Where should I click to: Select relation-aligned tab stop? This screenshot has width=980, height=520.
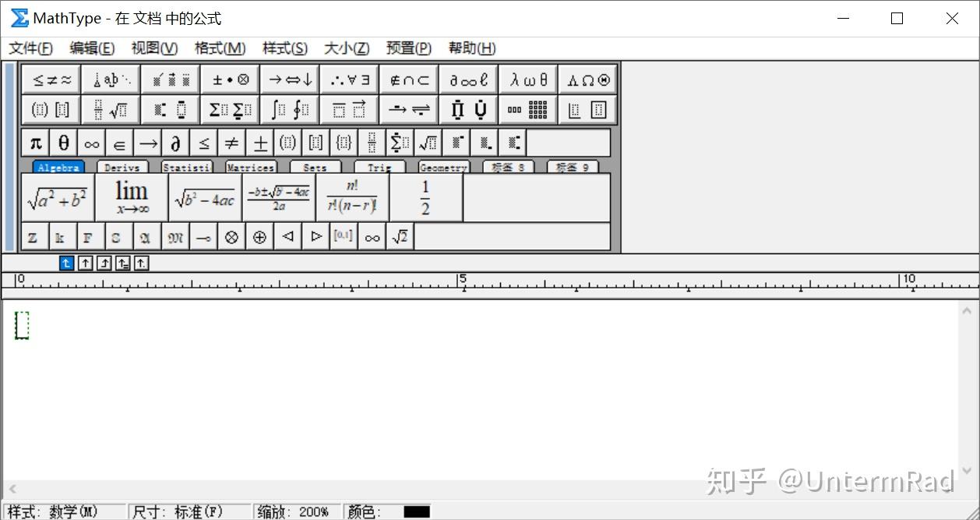pos(123,264)
